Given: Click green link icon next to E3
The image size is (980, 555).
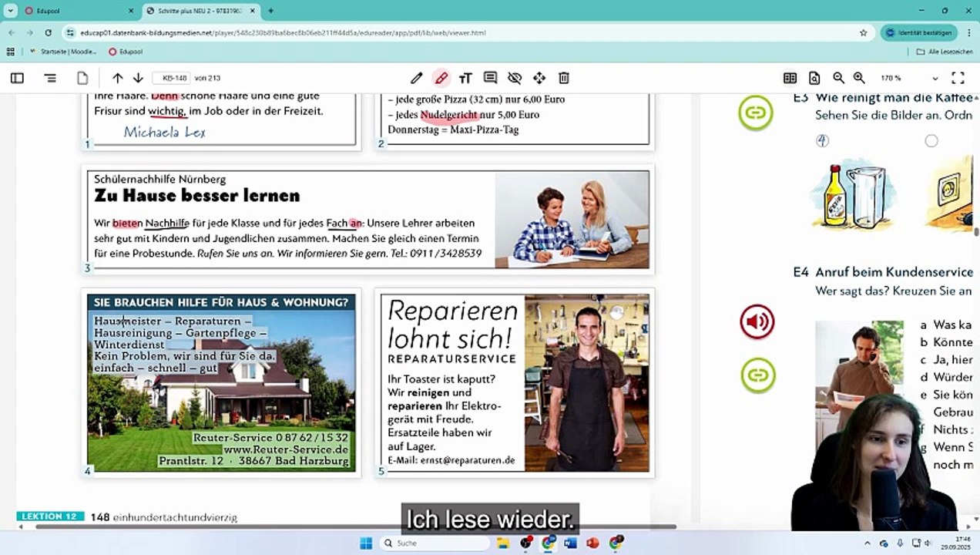Looking at the screenshot, I should pos(755,113).
